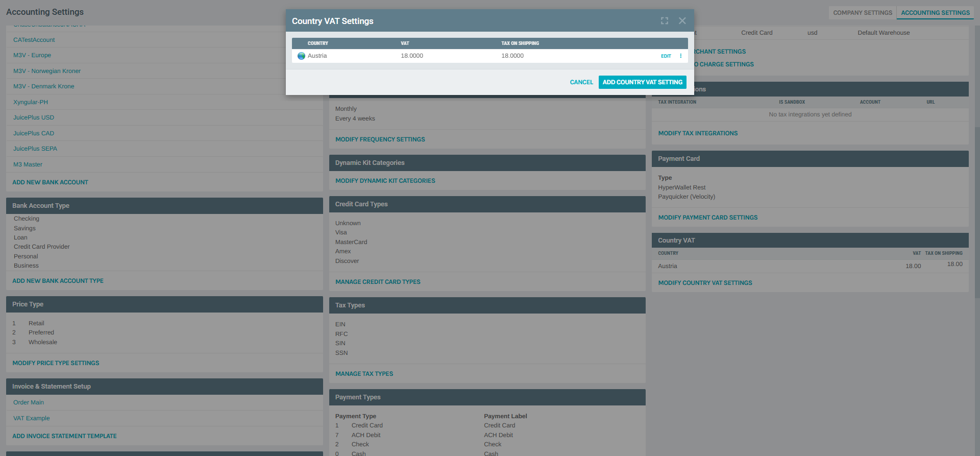This screenshot has width=980, height=456.
Task: Expand the Country VAT Settings dialog fullscreen
Action: [x=664, y=21]
